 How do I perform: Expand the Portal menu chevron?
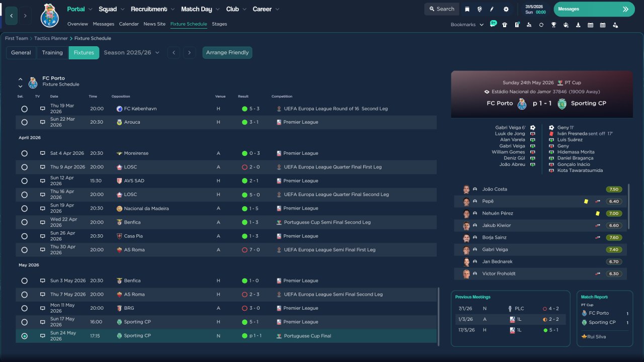point(90,10)
